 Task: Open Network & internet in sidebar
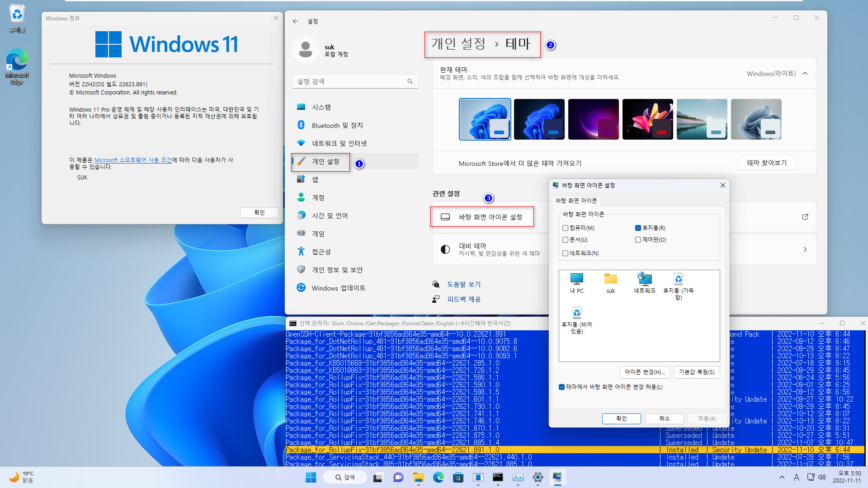(x=355, y=143)
